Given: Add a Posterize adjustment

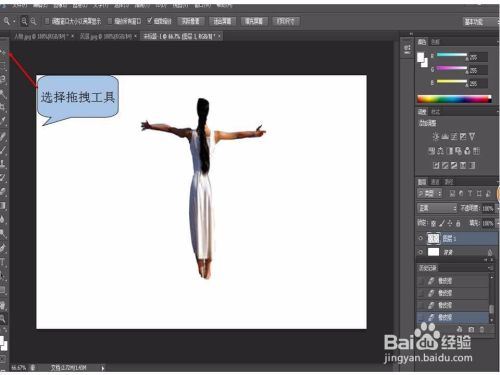Looking at the screenshot, I should coord(445,165).
